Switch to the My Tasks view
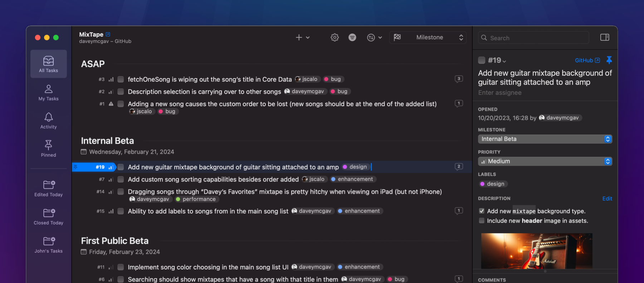Screen dimensions: 644x283 pos(48,93)
